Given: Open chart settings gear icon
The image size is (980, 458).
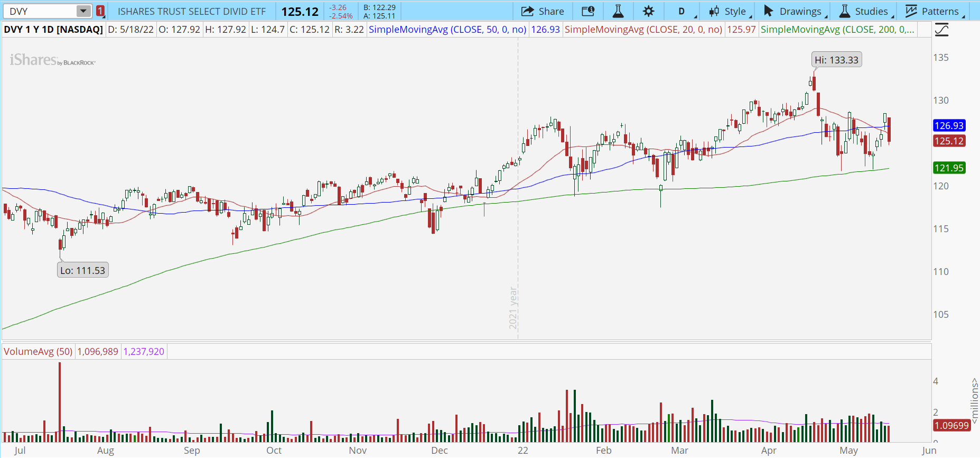Looking at the screenshot, I should [649, 11].
